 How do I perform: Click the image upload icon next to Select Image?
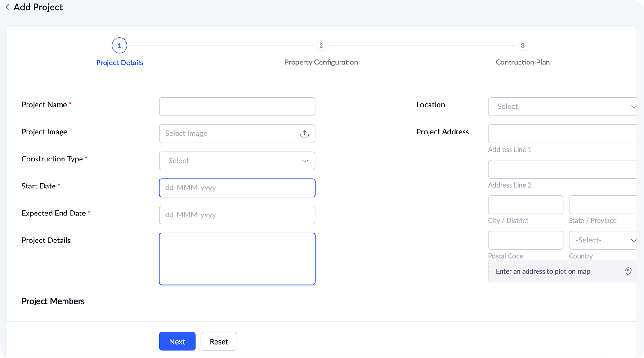click(x=305, y=134)
